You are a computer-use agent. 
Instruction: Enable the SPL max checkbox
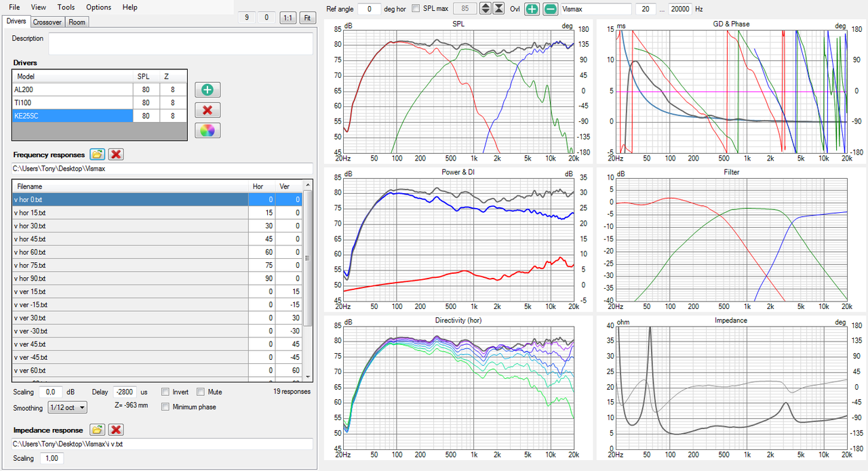point(416,8)
